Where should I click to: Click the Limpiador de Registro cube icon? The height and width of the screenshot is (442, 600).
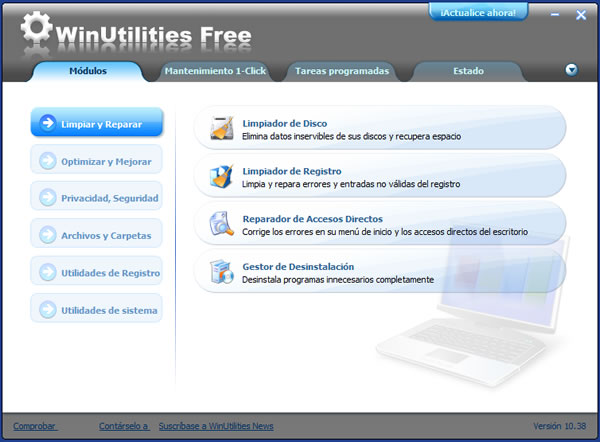(222, 176)
